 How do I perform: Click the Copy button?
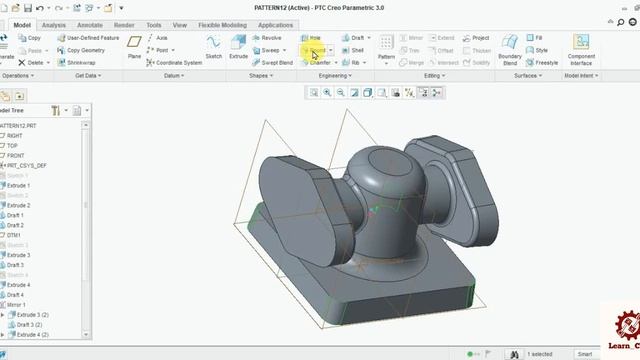[x=29, y=38]
